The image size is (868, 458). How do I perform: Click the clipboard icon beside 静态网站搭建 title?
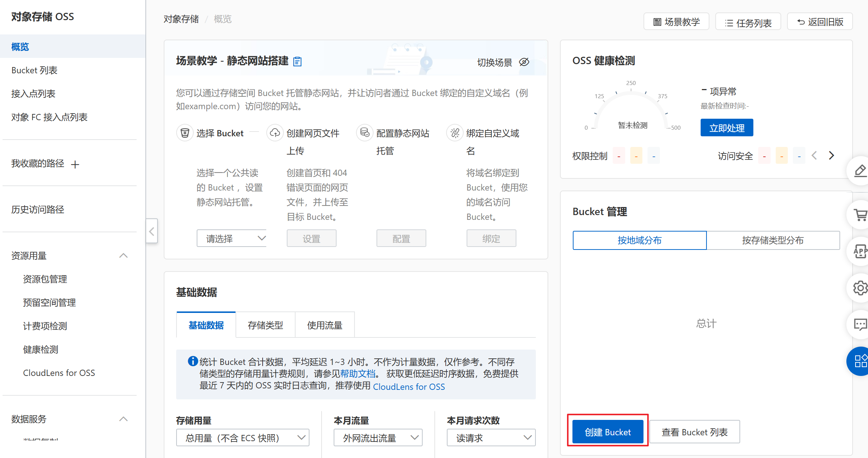click(x=297, y=62)
